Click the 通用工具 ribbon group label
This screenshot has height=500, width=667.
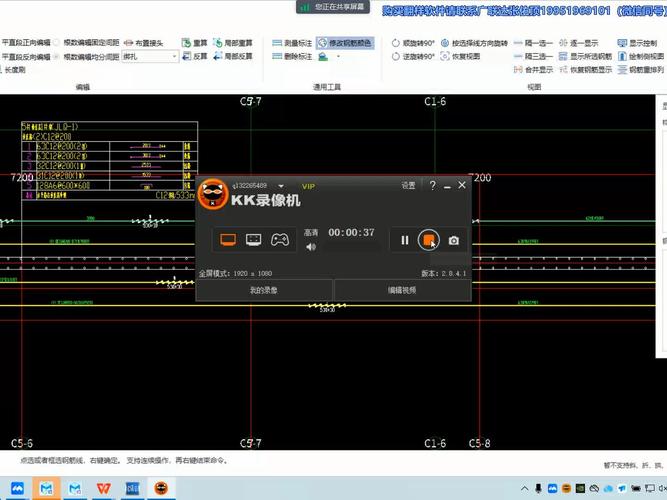point(327,87)
